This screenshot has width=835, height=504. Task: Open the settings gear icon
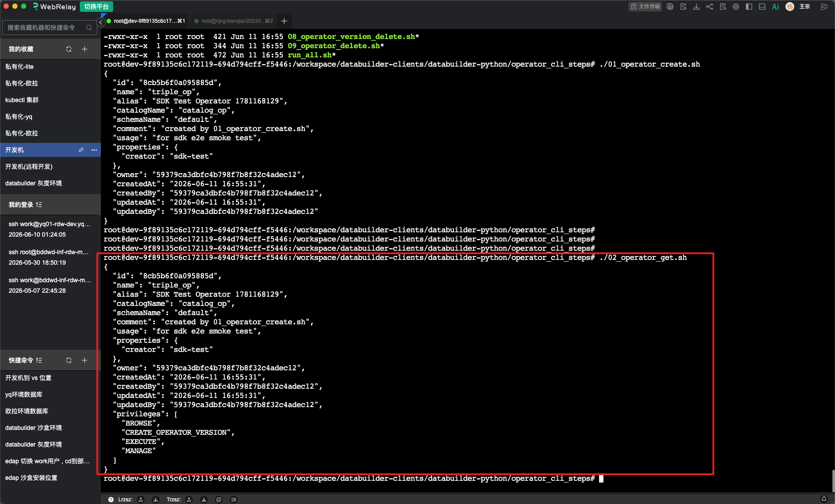tap(736, 7)
